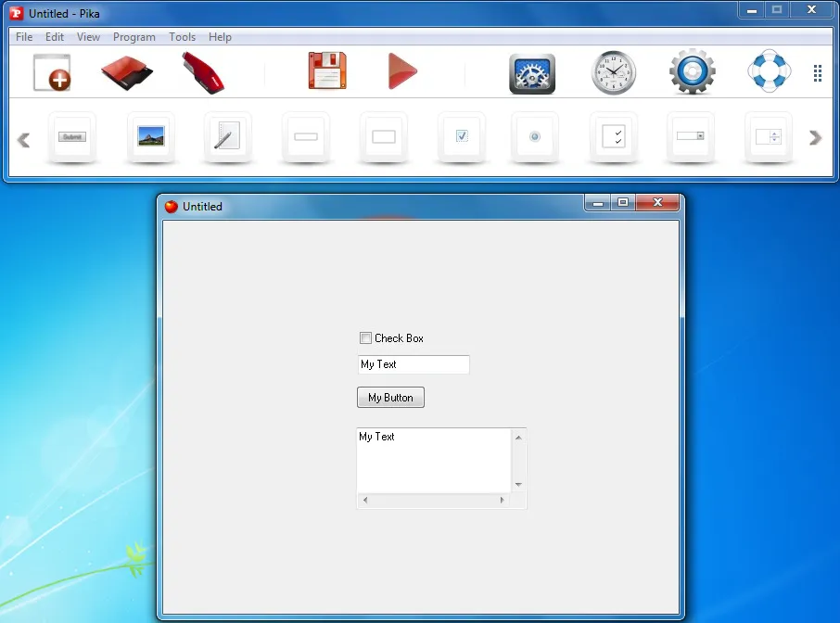Open the Program menu

click(134, 37)
